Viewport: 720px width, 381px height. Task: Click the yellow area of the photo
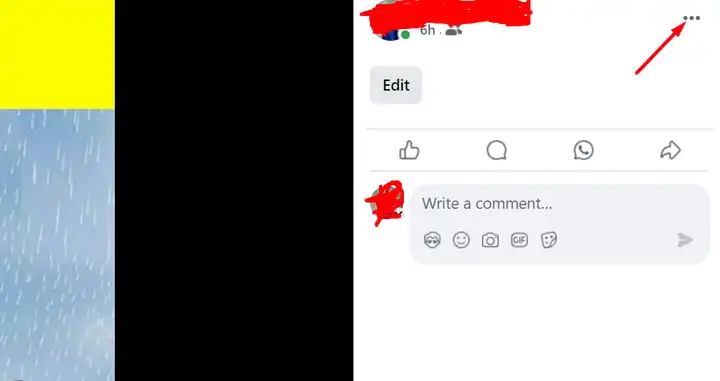57,54
